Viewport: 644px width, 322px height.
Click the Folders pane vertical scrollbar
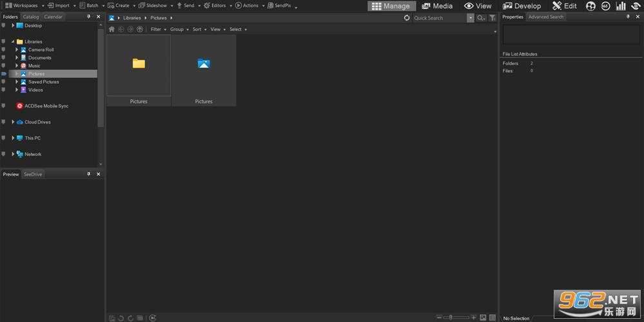(101, 78)
